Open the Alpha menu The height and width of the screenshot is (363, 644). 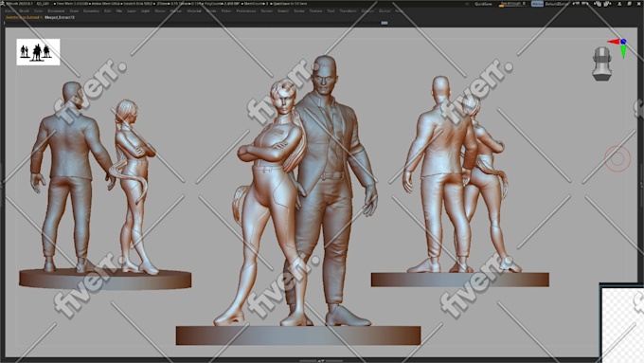point(9,11)
